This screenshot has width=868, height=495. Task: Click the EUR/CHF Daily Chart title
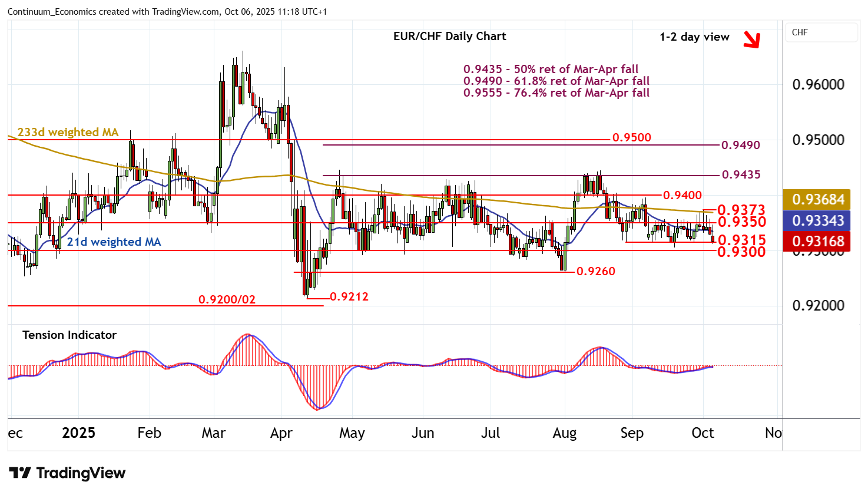pyautogui.click(x=449, y=37)
